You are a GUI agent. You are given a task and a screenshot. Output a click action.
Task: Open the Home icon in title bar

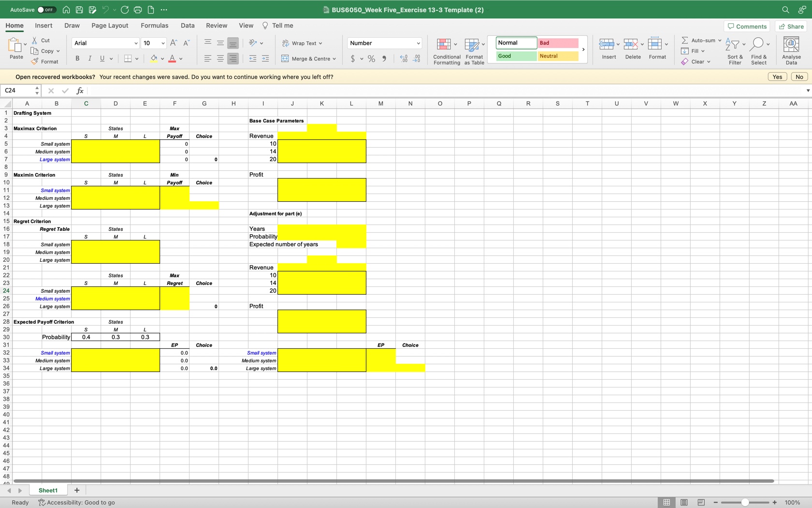click(66, 10)
